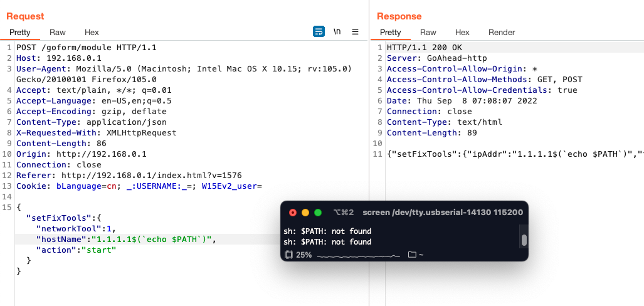Click the Access-Control-Allow-Credentials header
The height and width of the screenshot is (306, 644).
[482, 90]
